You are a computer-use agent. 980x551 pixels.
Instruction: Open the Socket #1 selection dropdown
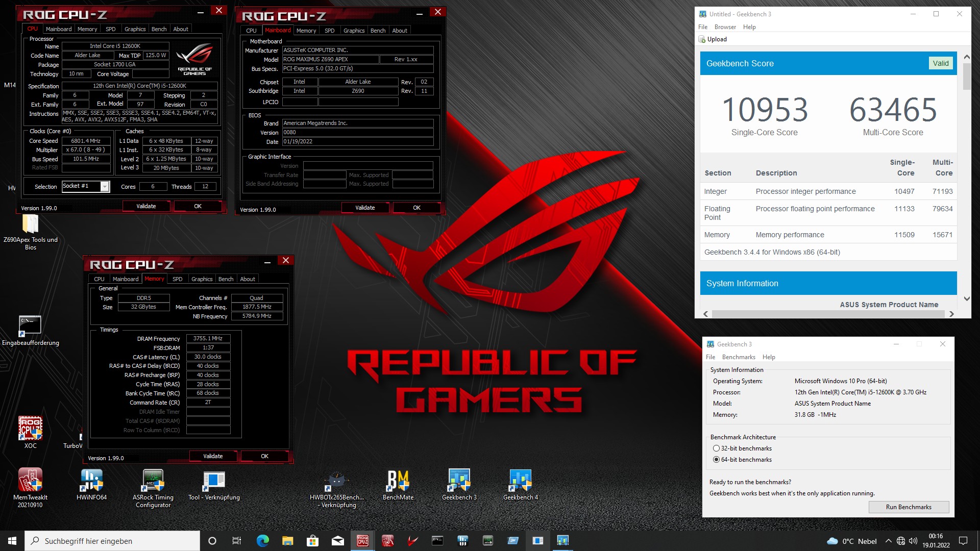[x=105, y=187]
